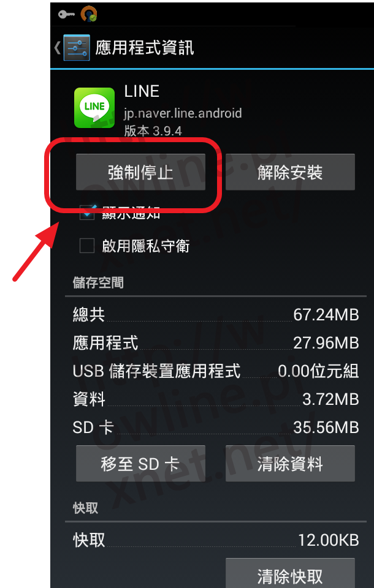Click the 移至 SD 卡 button

tap(140, 464)
